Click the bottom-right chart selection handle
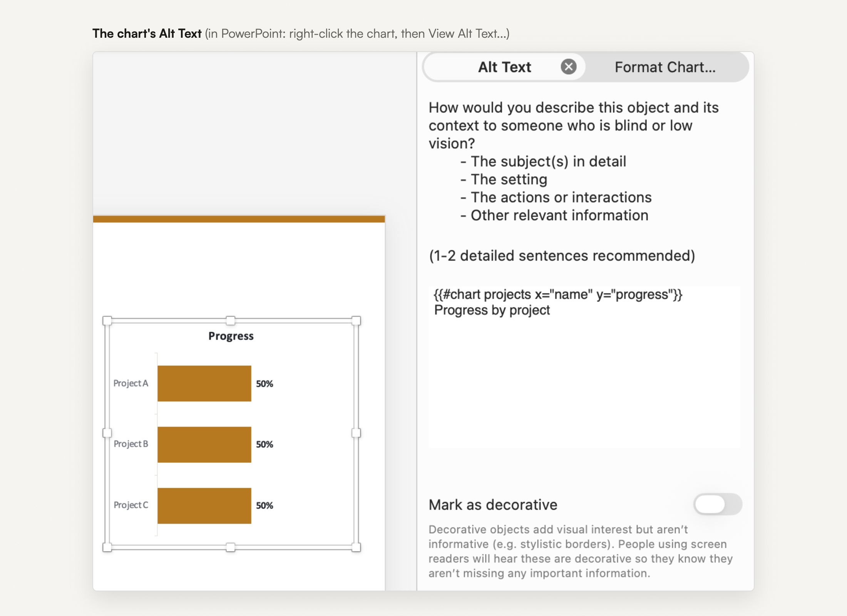The height and width of the screenshot is (616, 847). coord(356,547)
